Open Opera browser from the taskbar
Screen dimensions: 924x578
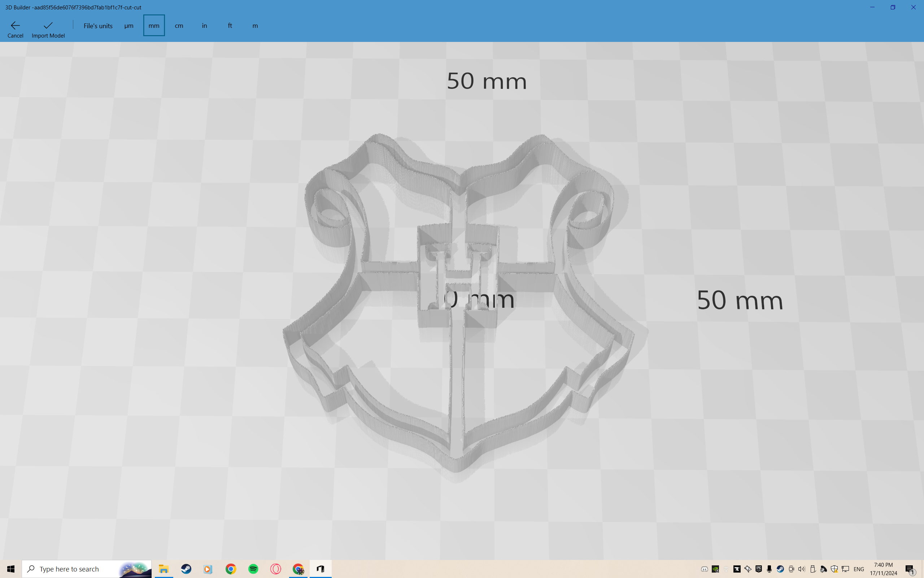[x=276, y=569]
